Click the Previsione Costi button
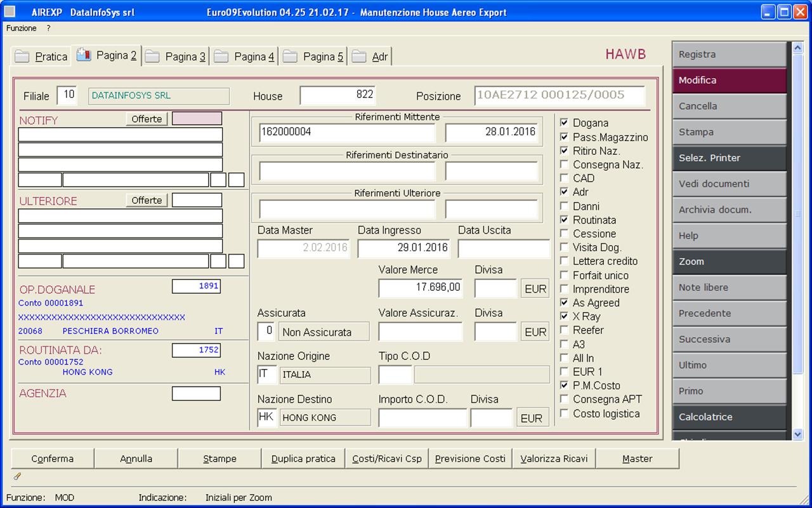 click(x=470, y=458)
